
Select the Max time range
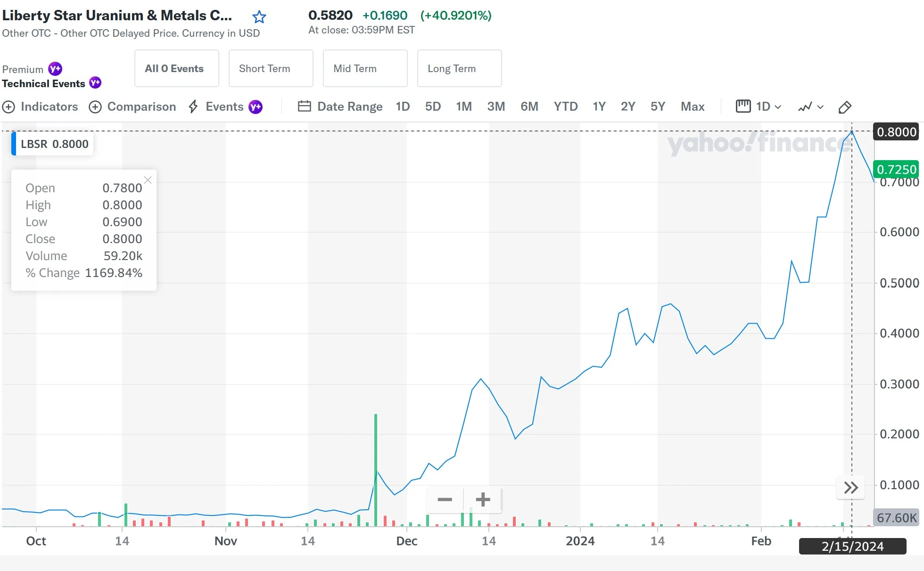(692, 107)
